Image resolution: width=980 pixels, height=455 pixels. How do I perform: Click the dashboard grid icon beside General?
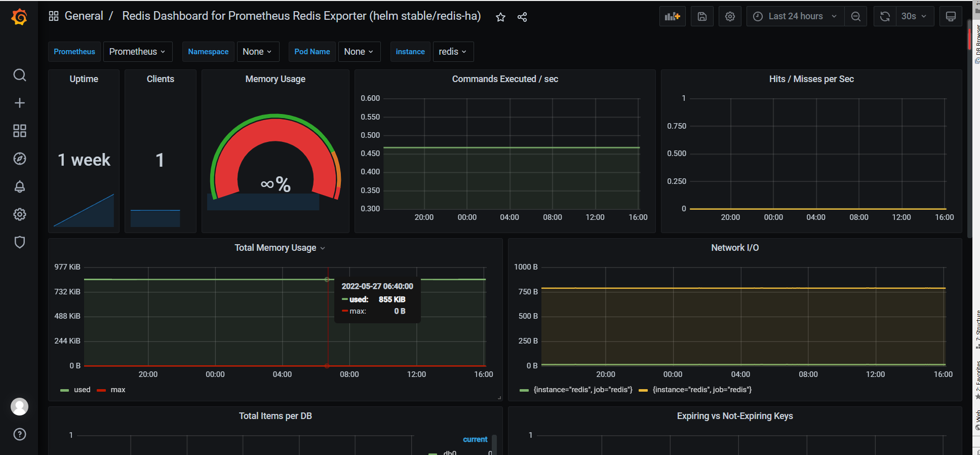[54, 16]
